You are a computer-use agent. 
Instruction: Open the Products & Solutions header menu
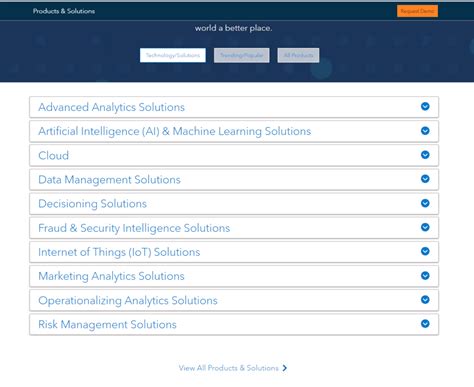coord(64,11)
